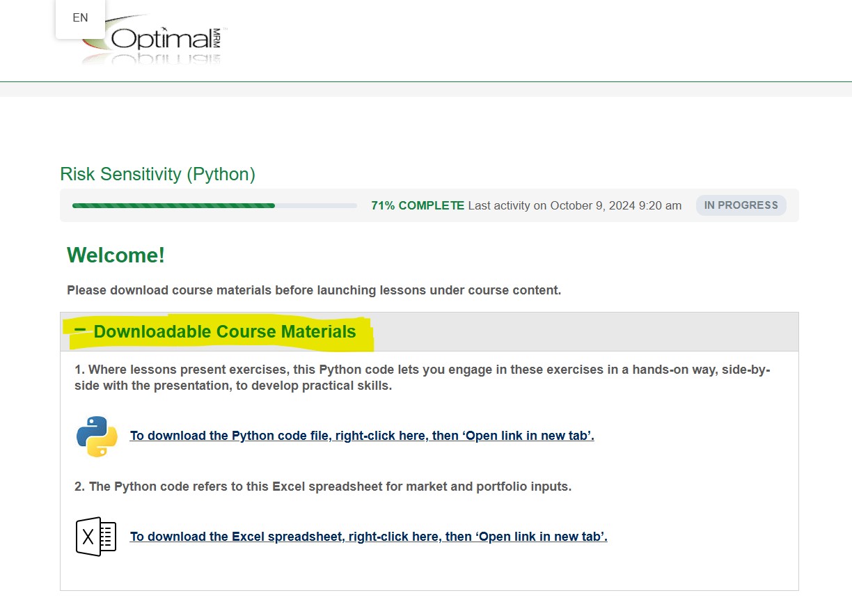
Task: Click the Risk Sensitivity (Python) course title
Action: coord(157,174)
